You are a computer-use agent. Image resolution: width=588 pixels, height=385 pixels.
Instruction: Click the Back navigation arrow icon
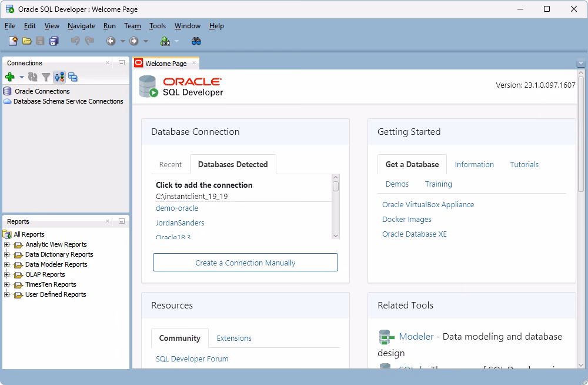click(111, 41)
